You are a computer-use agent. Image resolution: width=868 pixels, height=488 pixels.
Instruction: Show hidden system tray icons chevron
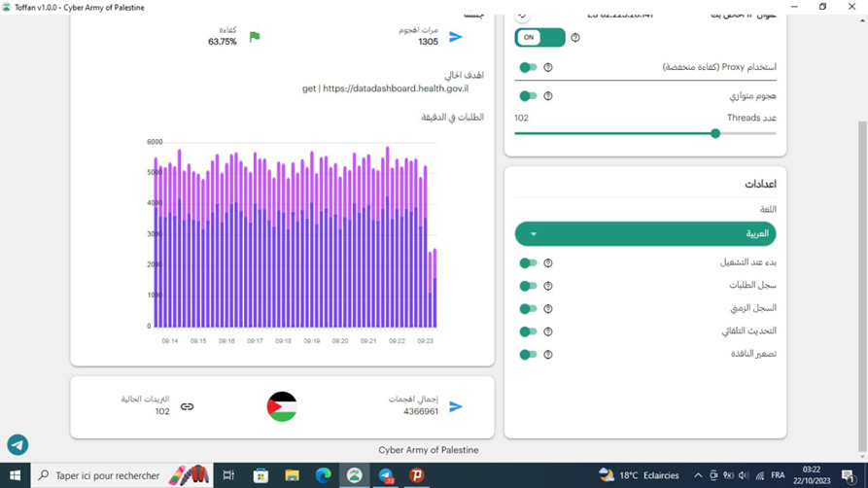(x=698, y=475)
